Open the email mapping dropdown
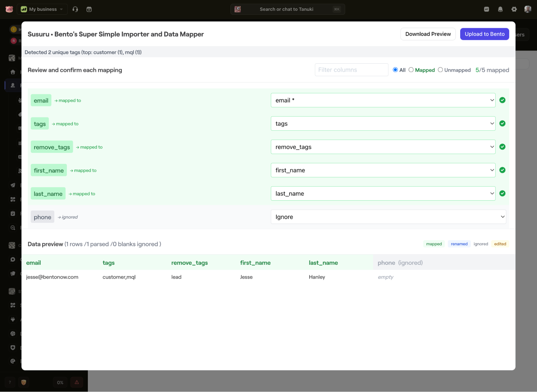 (383, 100)
